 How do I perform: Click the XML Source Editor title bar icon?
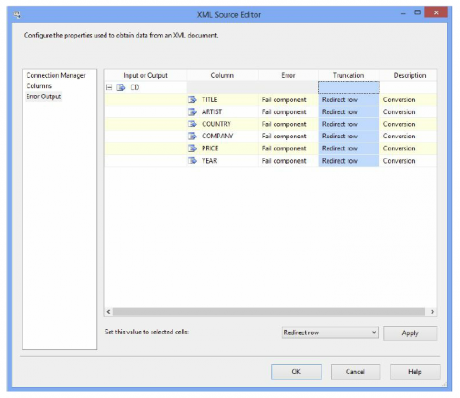17,15
